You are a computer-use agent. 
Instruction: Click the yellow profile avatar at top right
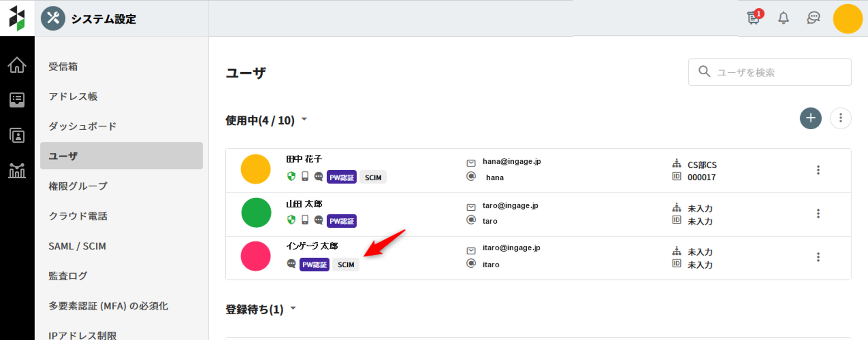(848, 19)
